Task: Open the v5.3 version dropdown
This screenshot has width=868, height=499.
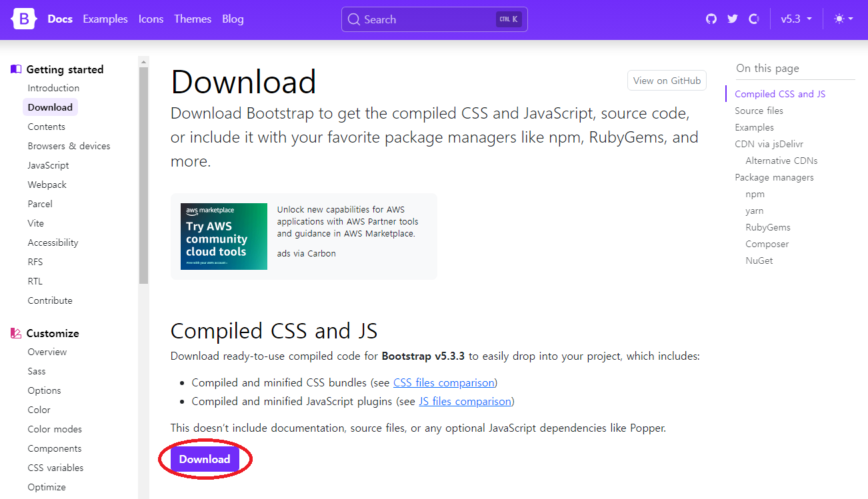Action: pyautogui.click(x=797, y=19)
